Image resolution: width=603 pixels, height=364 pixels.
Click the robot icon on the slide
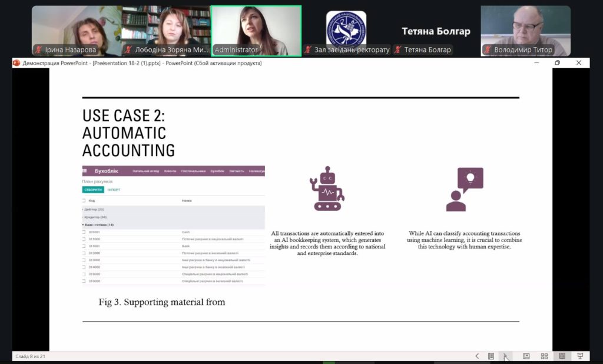tap(328, 188)
